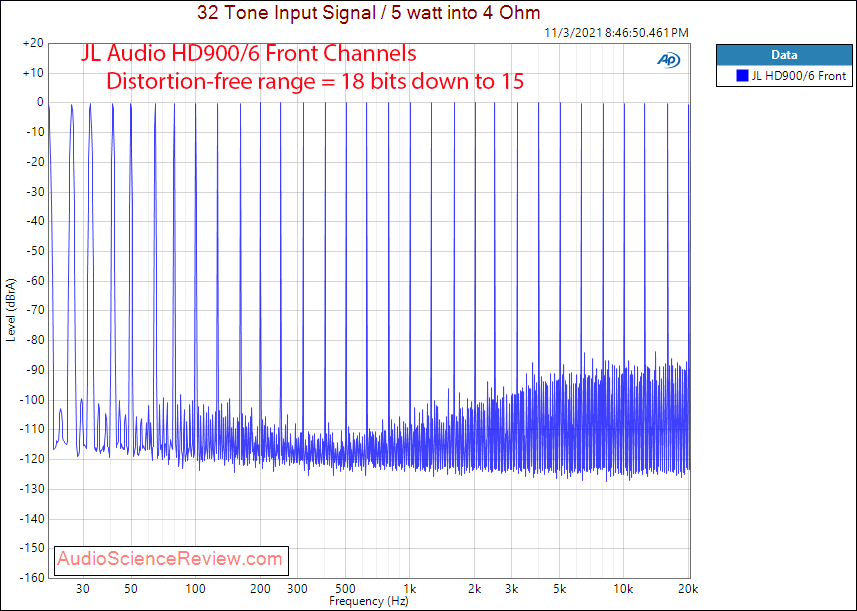
Task: Click the 1k tick label on the frequency axis
Action: pos(410,589)
